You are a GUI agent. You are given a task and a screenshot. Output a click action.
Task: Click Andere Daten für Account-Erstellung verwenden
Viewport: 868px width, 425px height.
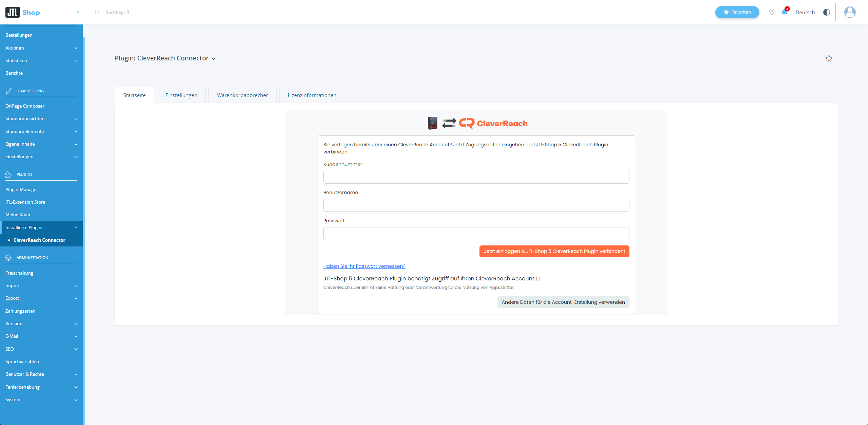(x=563, y=302)
